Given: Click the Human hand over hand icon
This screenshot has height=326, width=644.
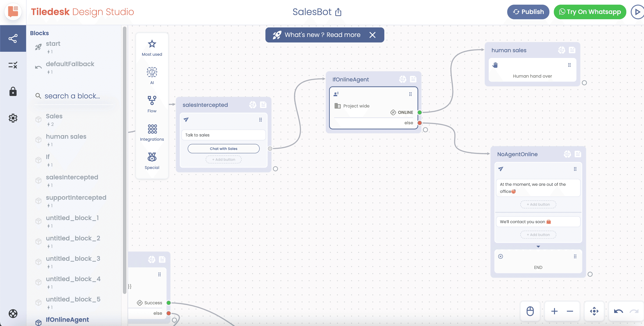Looking at the screenshot, I should (495, 65).
